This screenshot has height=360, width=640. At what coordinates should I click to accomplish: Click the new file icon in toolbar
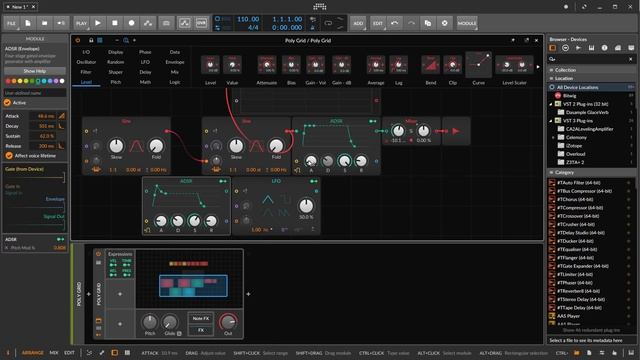[28, 23]
